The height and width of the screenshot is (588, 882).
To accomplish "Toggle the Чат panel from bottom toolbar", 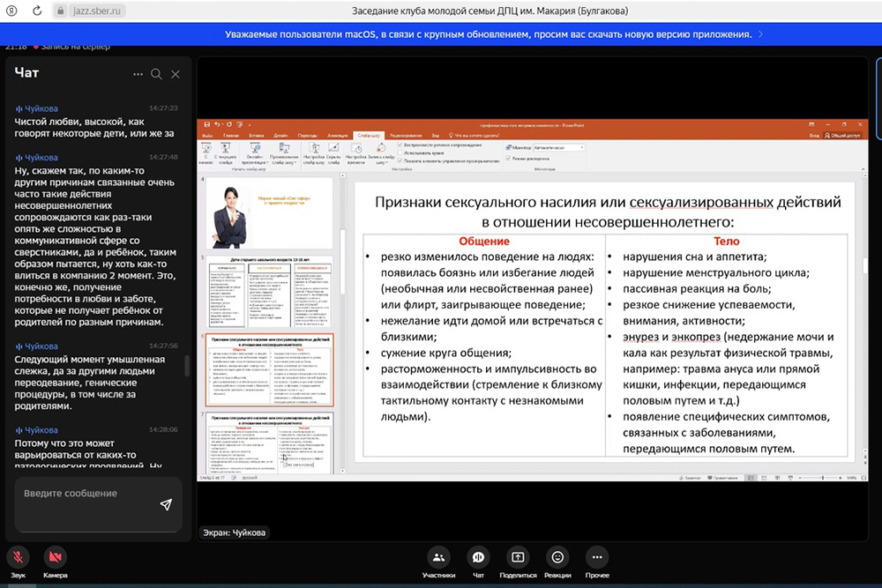I will (478, 558).
